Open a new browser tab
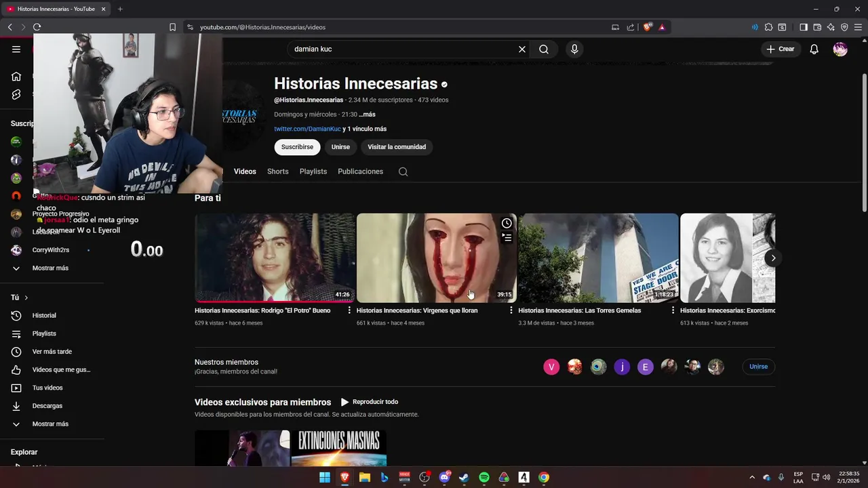 [120, 9]
